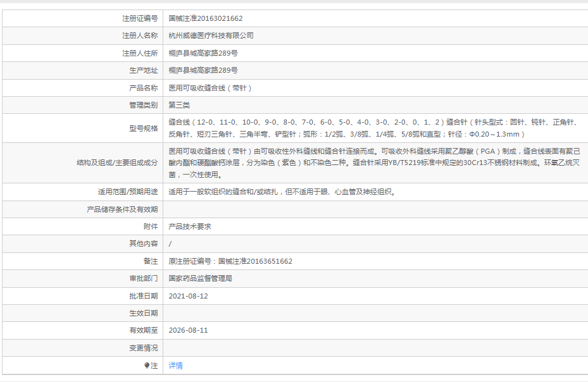Image resolution: width=588 pixels, height=382 pixels.
Task: Click the 备注 label
Action: pyautogui.click(x=151, y=261)
